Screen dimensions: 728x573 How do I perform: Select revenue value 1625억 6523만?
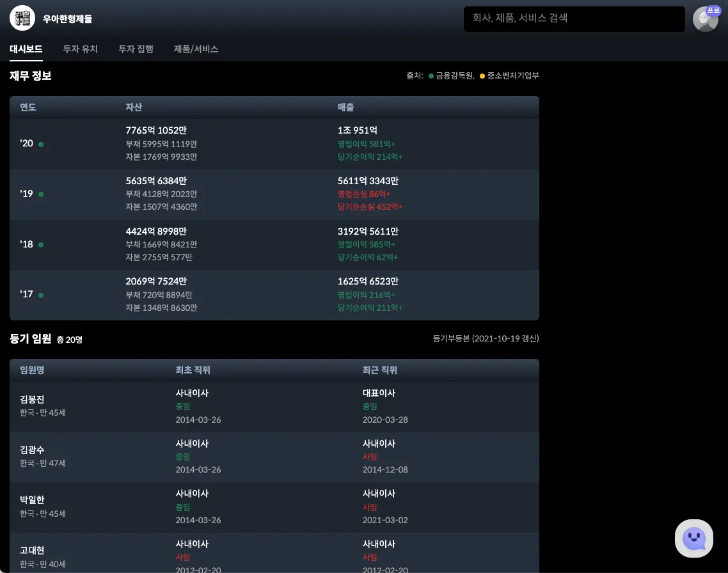(x=368, y=281)
